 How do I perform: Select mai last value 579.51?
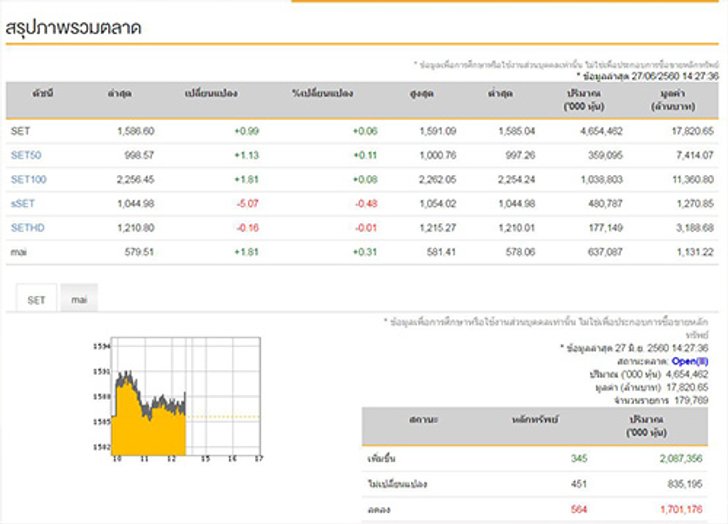pos(139,252)
